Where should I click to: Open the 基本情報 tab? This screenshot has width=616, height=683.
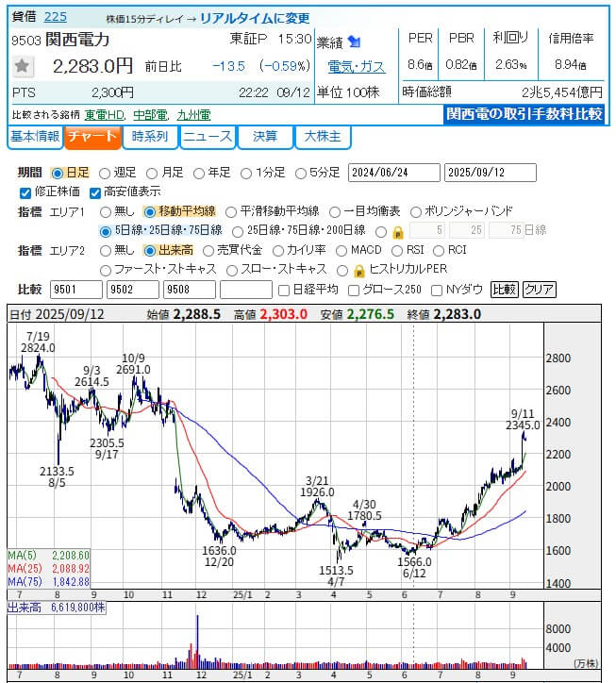(35, 137)
